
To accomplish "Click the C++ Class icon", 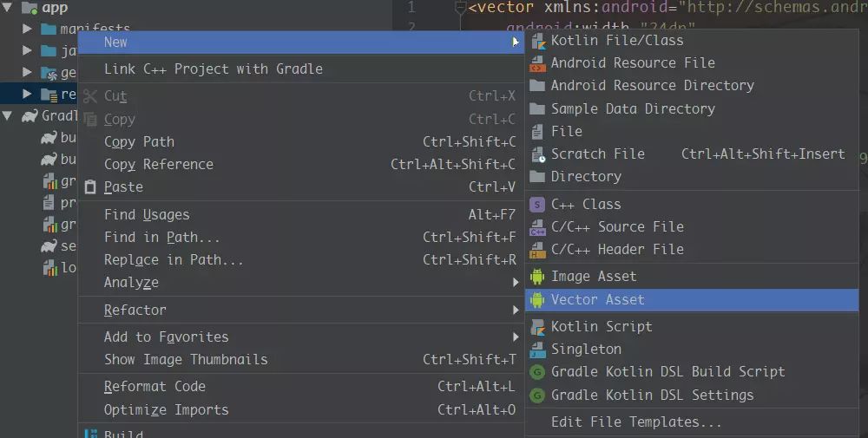I will (537, 205).
